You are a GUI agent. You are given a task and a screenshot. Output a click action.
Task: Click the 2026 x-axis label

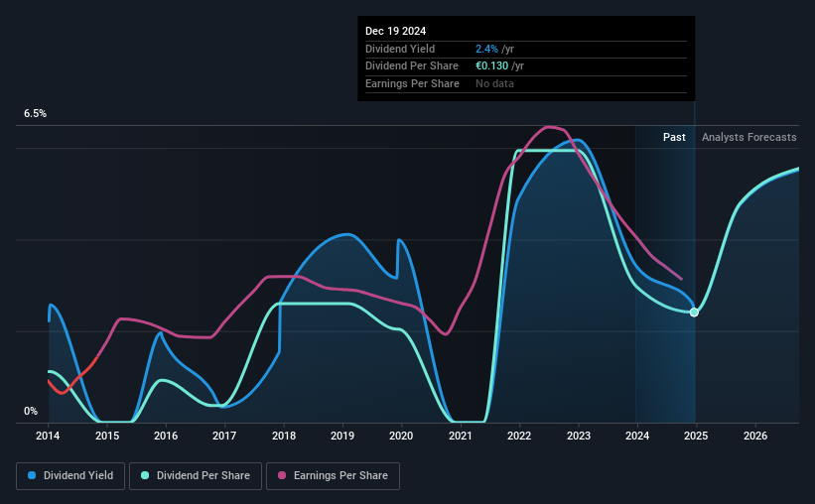(x=755, y=436)
